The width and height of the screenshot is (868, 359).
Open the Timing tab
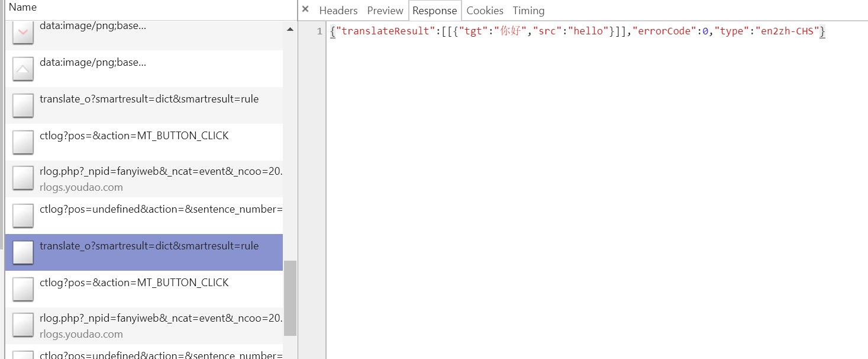(x=528, y=11)
